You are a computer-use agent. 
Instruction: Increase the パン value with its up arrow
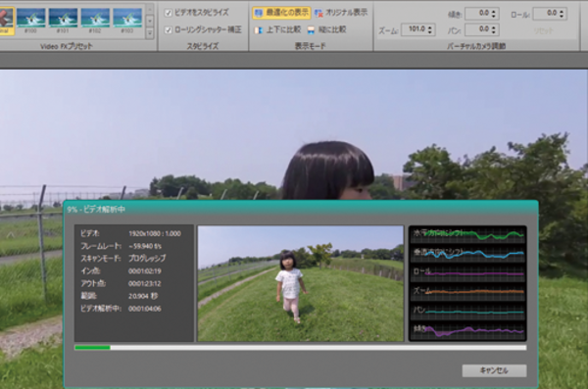494,26
